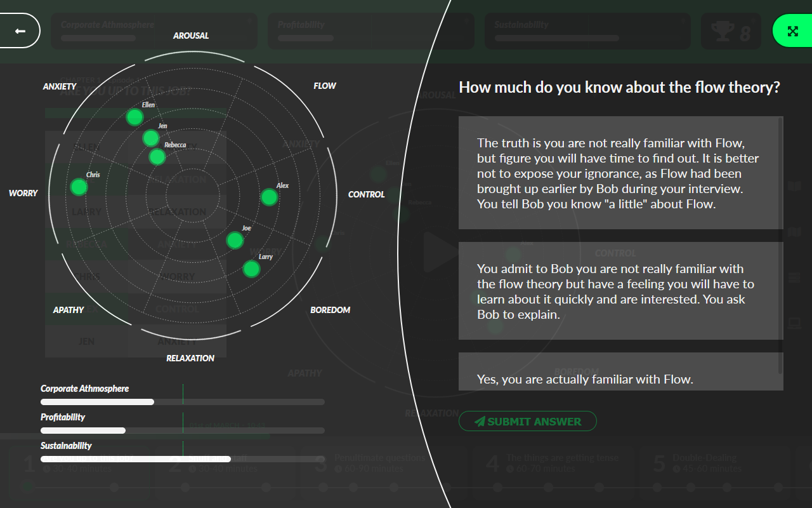Click the Corporate Athmosphere progress bar
Image resolution: width=812 pixels, height=508 pixels.
click(182, 402)
